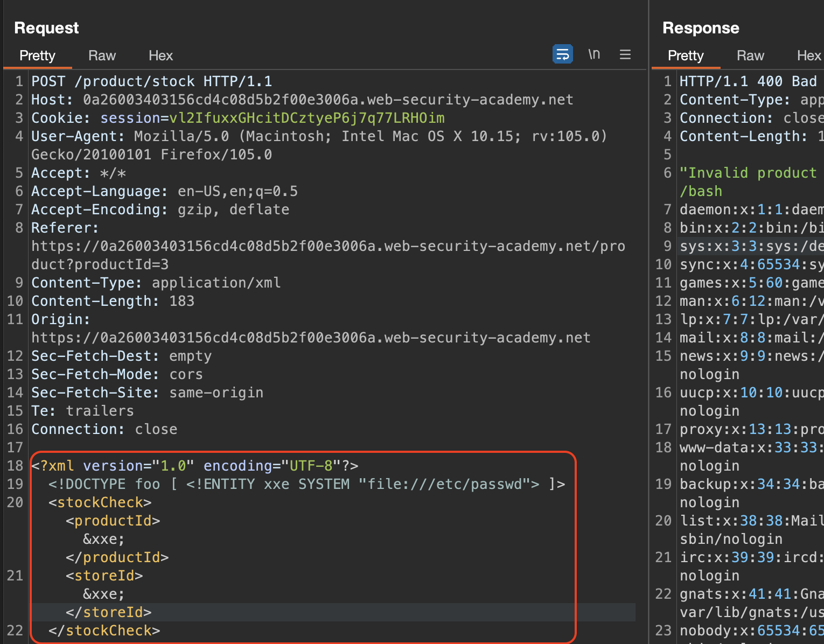Click the closing storeId tag
The image size is (824, 644).
point(109,613)
